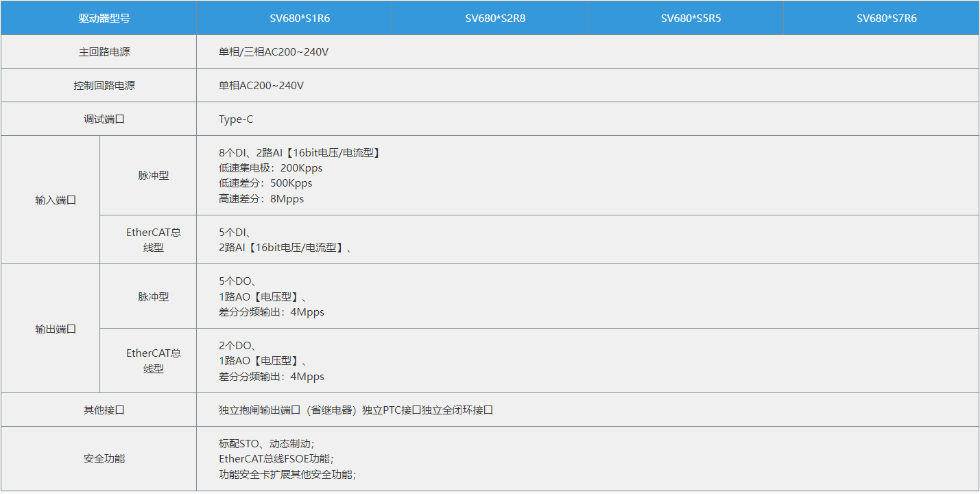Click the 5个DI、 text line
This screenshot has height=494, width=980.
click(x=235, y=232)
